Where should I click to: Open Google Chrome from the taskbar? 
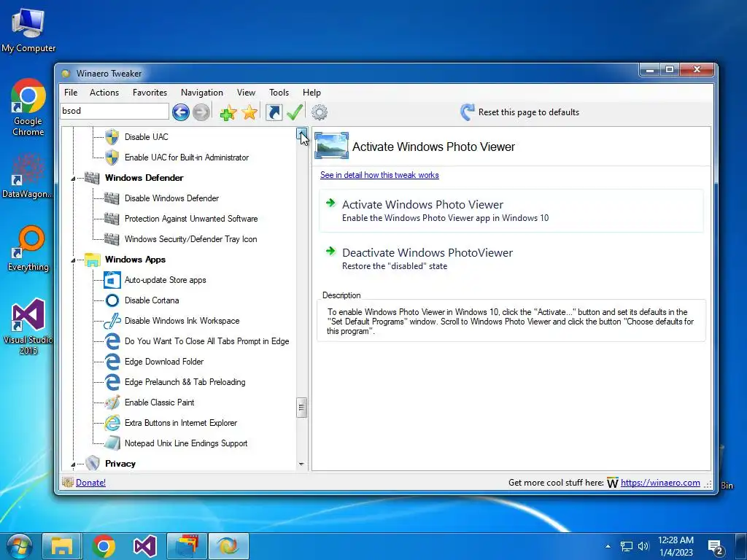104,545
